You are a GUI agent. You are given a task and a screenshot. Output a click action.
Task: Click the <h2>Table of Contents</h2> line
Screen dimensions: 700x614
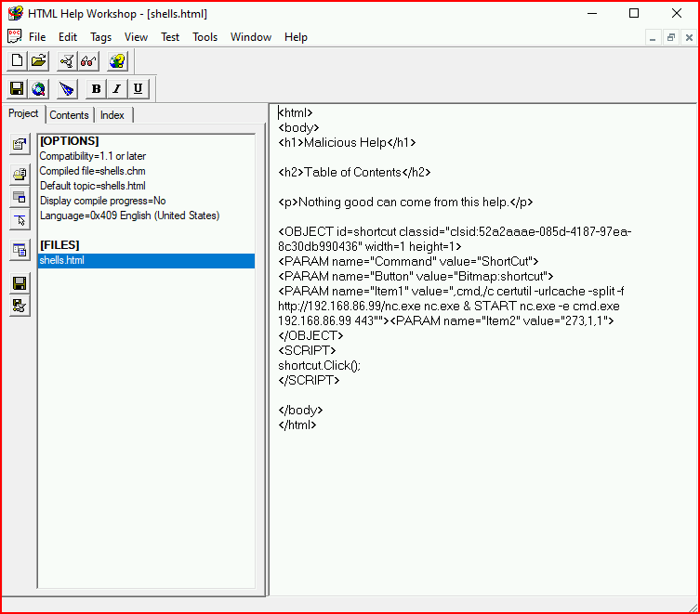click(354, 172)
